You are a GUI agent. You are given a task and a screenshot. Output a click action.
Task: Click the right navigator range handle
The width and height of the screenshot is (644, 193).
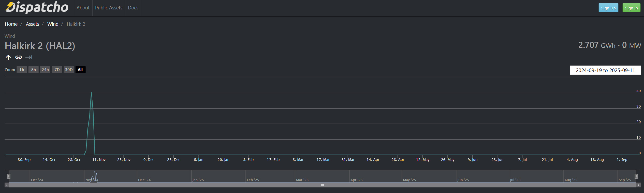pos(636,176)
